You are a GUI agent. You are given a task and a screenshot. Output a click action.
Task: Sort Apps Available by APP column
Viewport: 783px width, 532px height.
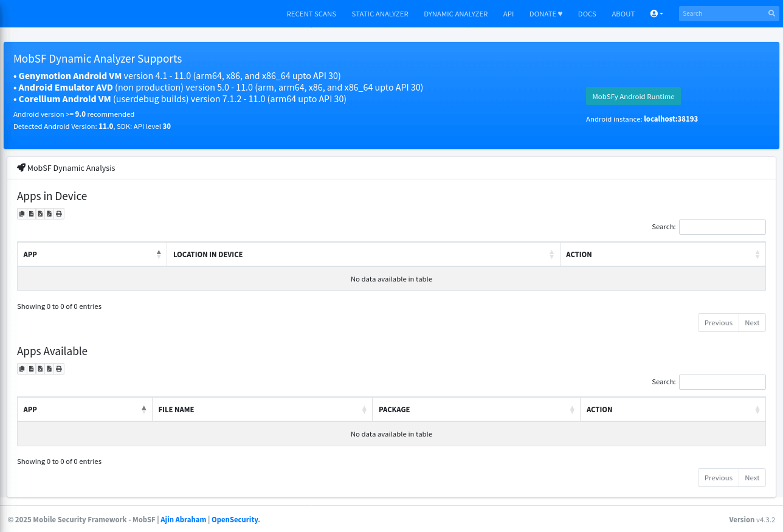coord(85,409)
